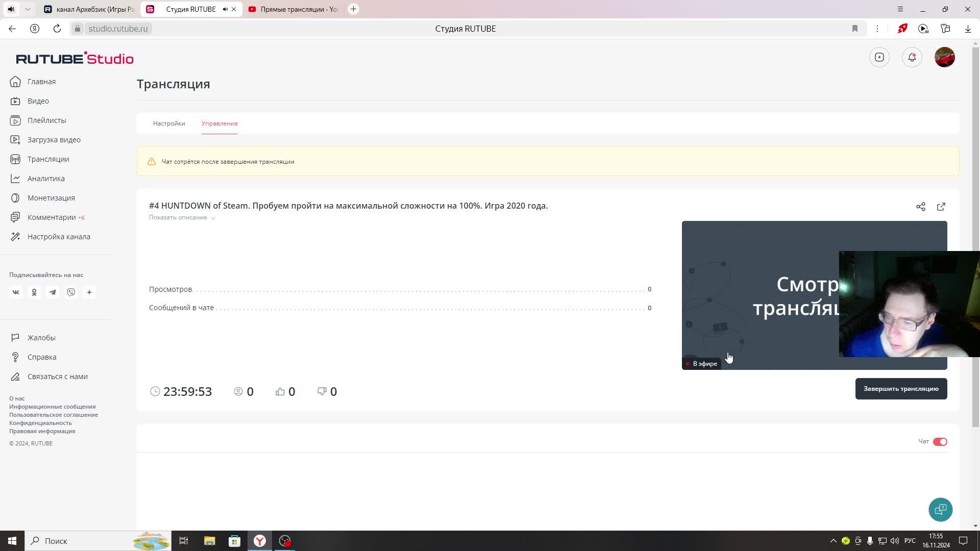Open the help chat bubble widget
This screenshot has height=551, width=980.
[x=940, y=509]
